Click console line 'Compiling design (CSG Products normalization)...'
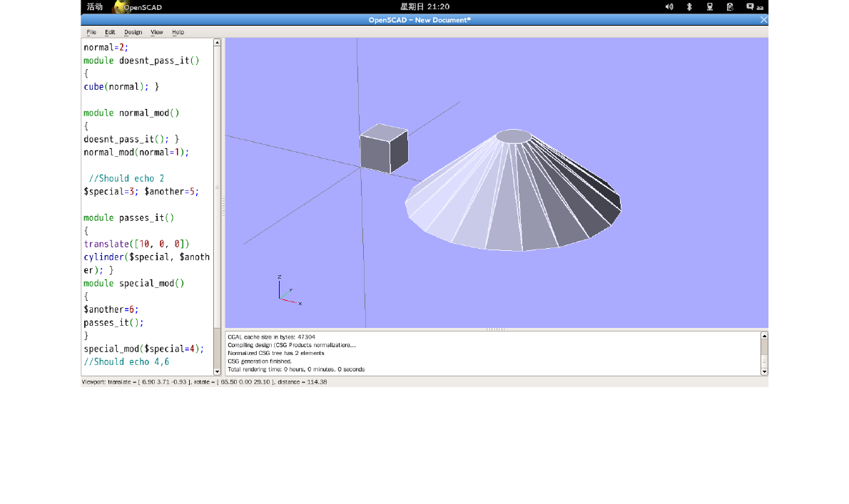The height and width of the screenshot is (504, 849). pyautogui.click(x=292, y=345)
